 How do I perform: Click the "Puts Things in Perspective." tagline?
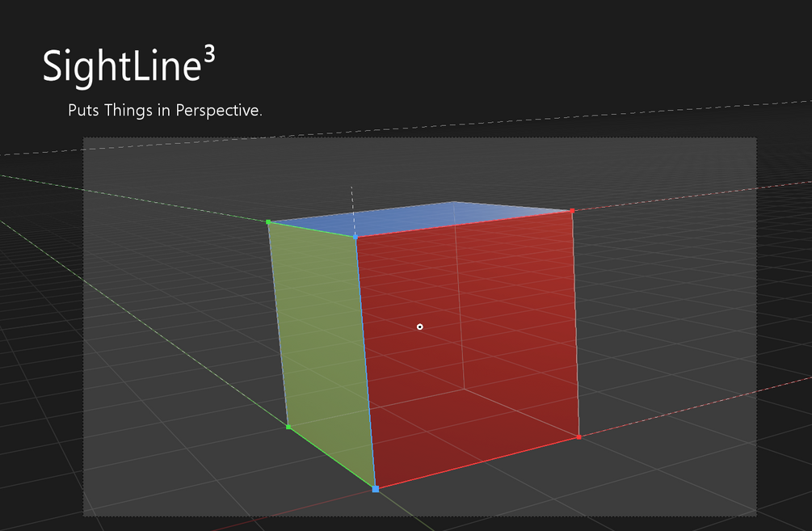point(165,111)
